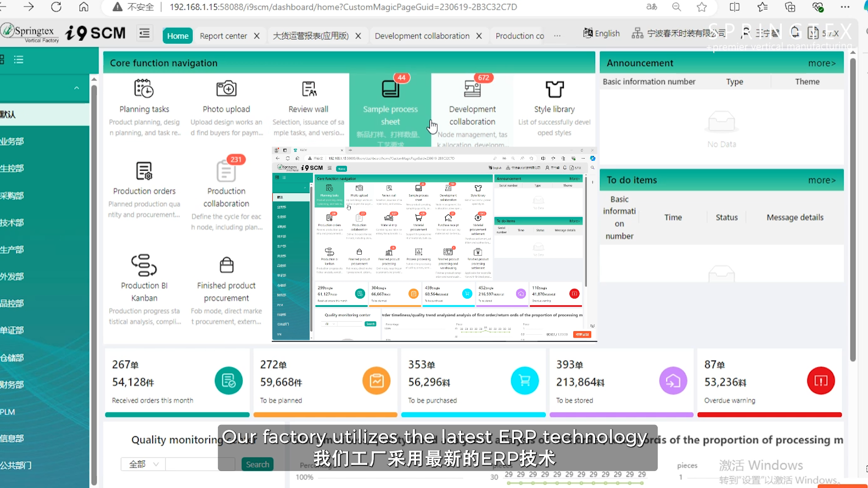The image size is (868, 488).
Task: Click the browser refresh icon
Action: click(x=56, y=7)
